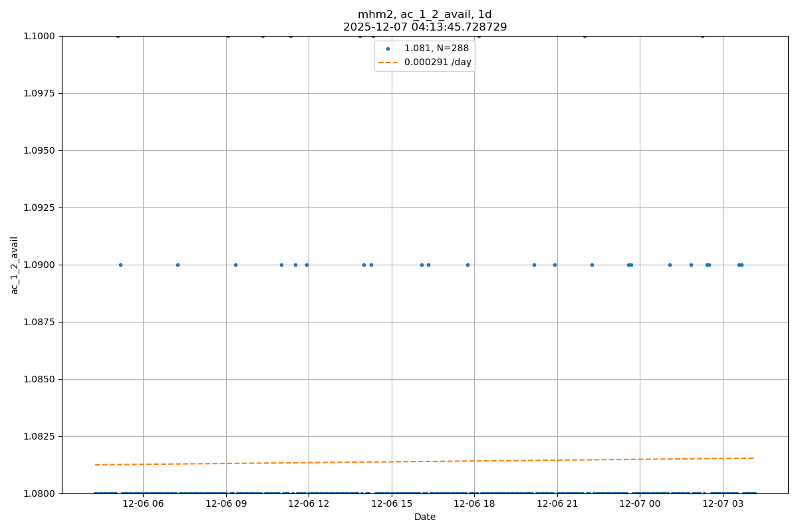798x532 pixels.
Task: Pick the x-axis tick label "12-06 15"
Action: click(392, 504)
